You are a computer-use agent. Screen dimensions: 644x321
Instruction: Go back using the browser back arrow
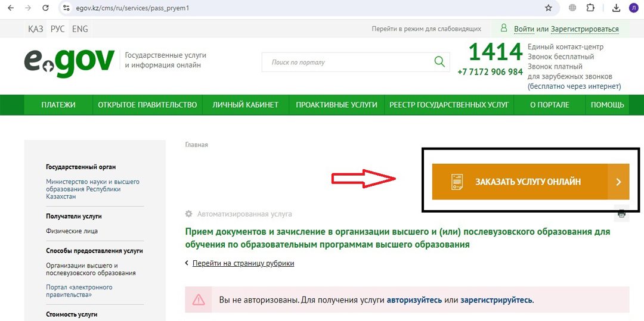[11, 8]
